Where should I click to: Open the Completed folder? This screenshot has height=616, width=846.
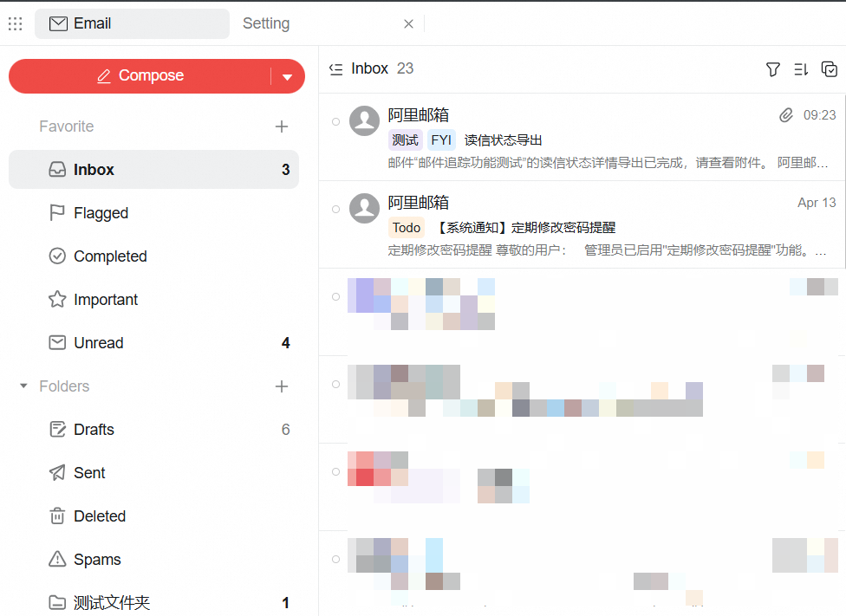[153, 256]
